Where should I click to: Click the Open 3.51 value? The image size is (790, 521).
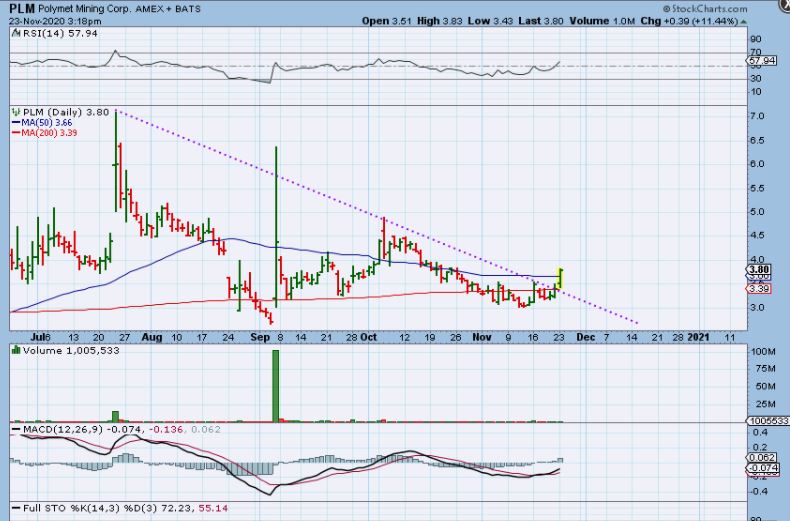[x=386, y=21]
